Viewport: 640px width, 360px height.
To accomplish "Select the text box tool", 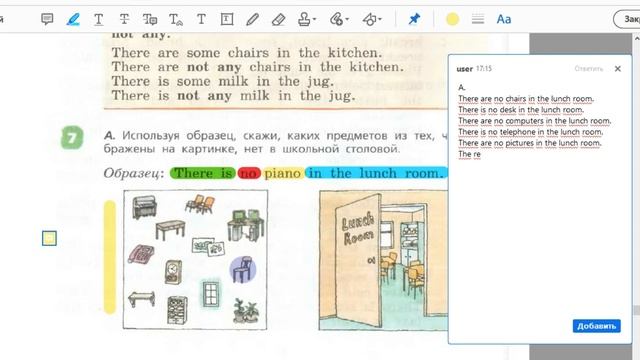I will (227, 19).
